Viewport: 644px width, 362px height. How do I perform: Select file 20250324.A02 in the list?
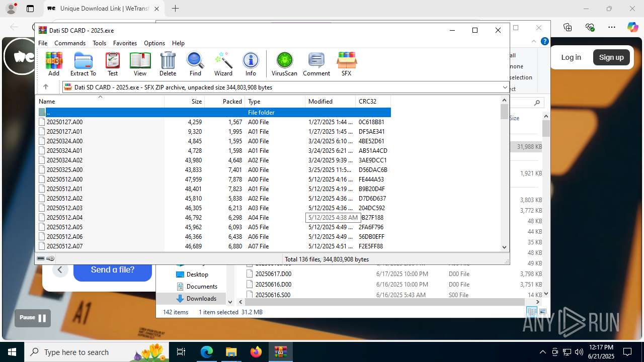213,160
